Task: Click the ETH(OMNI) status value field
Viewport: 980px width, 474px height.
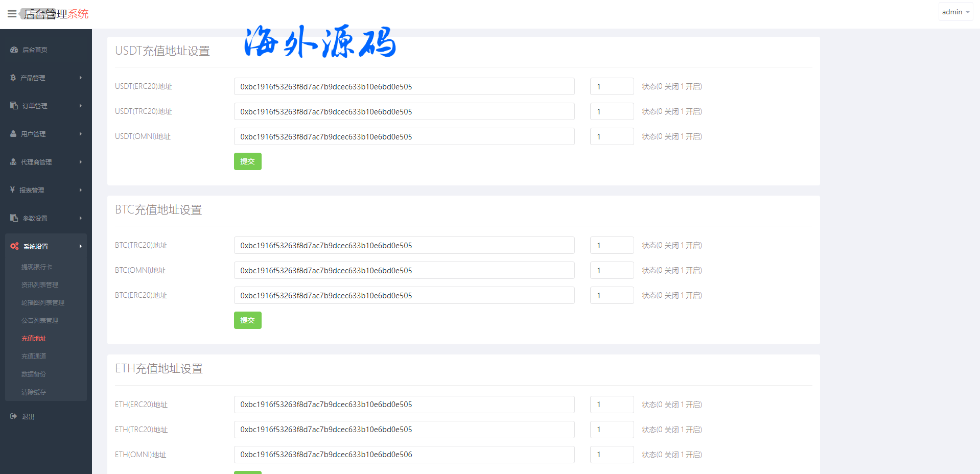Action: point(612,455)
